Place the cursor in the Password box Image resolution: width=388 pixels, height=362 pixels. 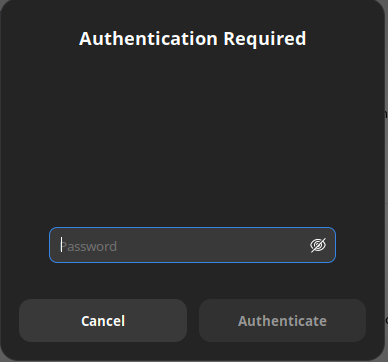coord(192,245)
